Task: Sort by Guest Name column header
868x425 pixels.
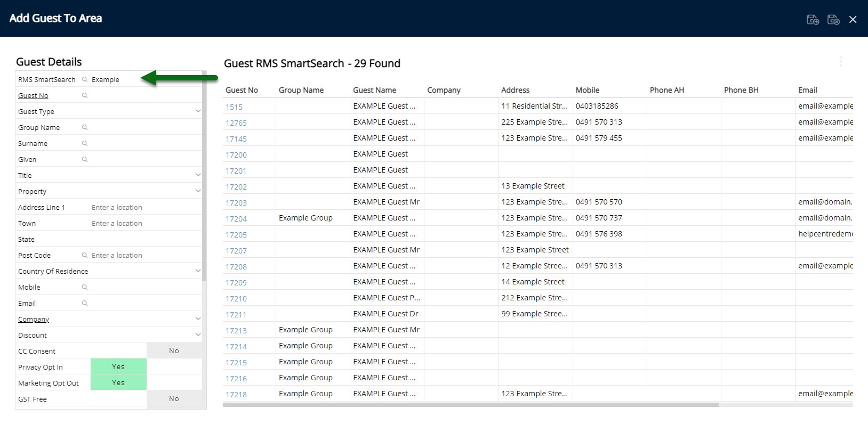Action: [374, 90]
